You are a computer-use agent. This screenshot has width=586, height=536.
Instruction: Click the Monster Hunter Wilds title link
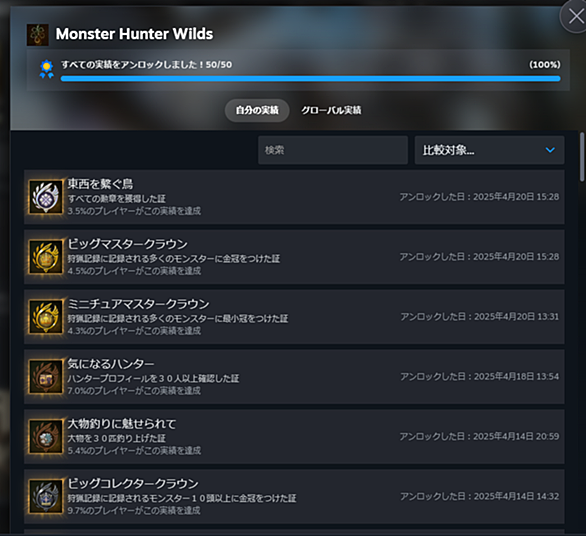[134, 34]
